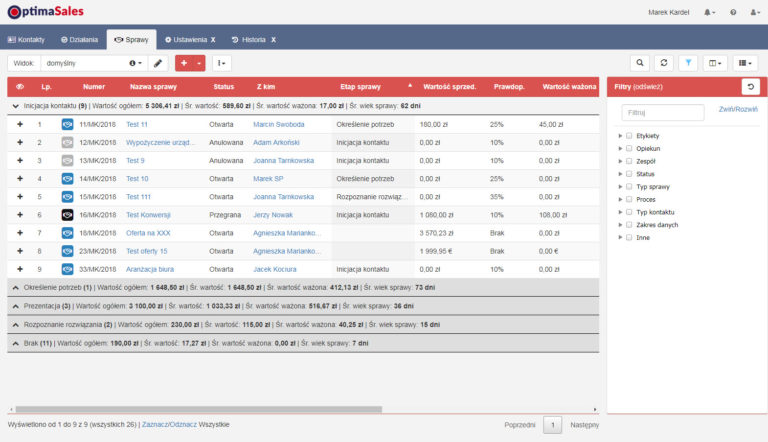Check the Typ sprawy filter checkbox
Viewport: 768px width, 442px height.
(629, 187)
